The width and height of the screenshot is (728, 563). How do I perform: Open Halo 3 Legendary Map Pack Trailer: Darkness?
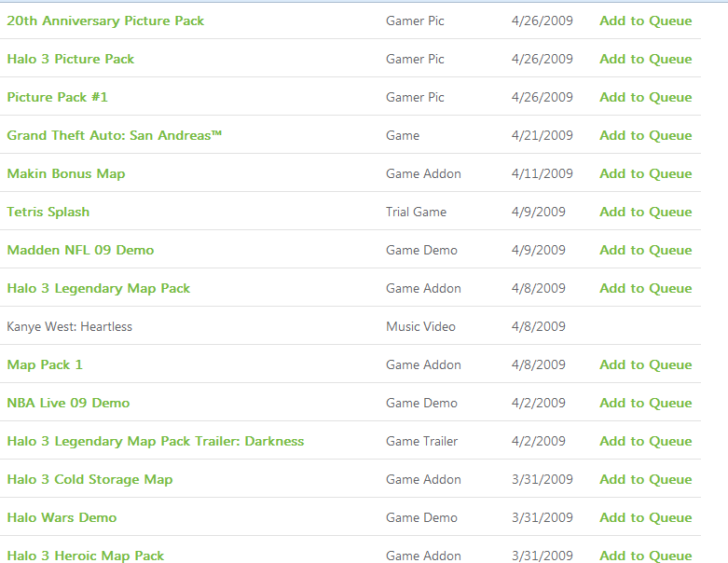pos(156,441)
